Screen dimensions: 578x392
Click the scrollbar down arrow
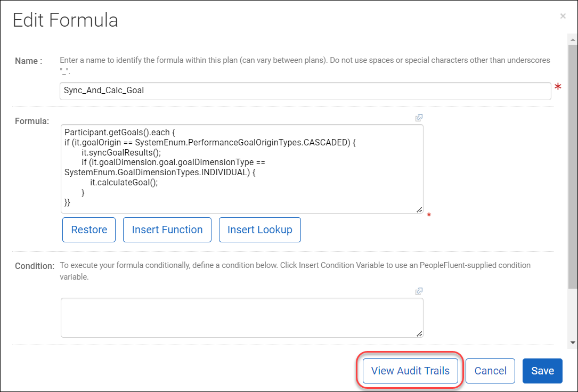click(573, 342)
